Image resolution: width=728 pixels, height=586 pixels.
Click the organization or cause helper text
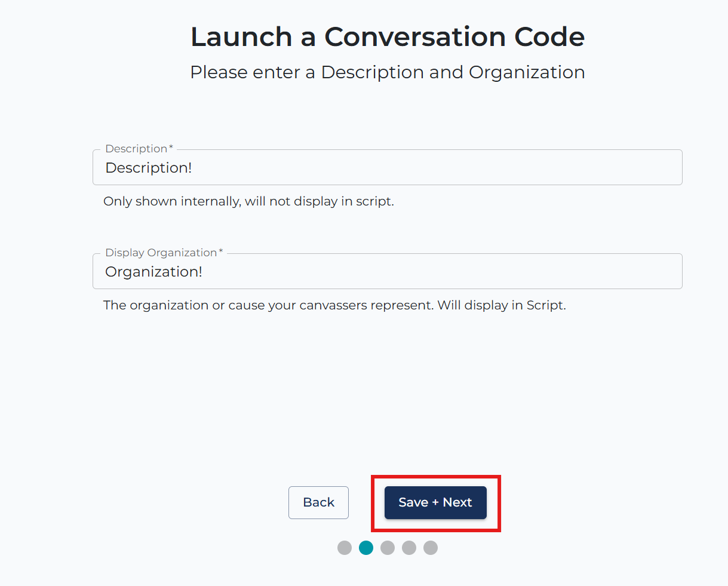(269, 305)
